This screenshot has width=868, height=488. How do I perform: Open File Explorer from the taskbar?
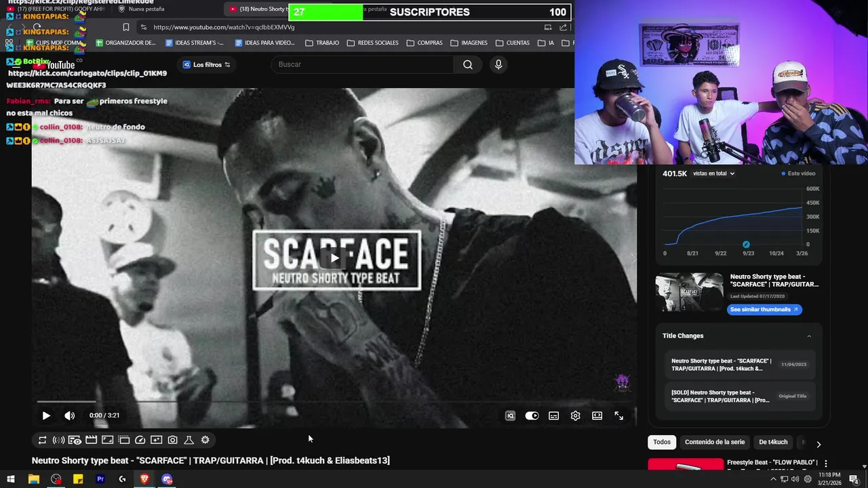[x=33, y=479]
